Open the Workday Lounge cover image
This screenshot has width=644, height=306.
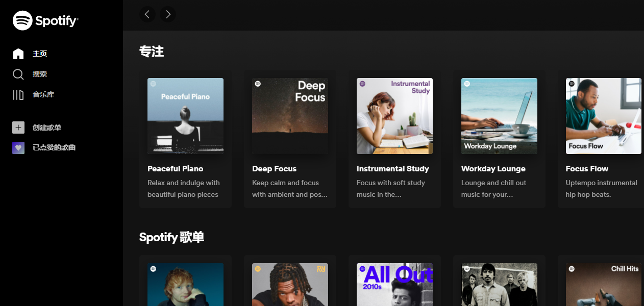499,116
